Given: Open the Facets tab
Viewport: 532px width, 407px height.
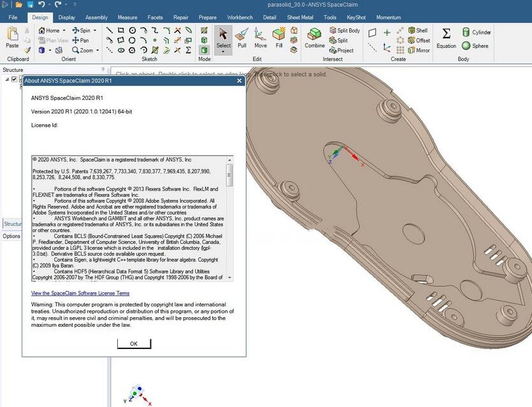Looking at the screenshot, I should 155,17.
